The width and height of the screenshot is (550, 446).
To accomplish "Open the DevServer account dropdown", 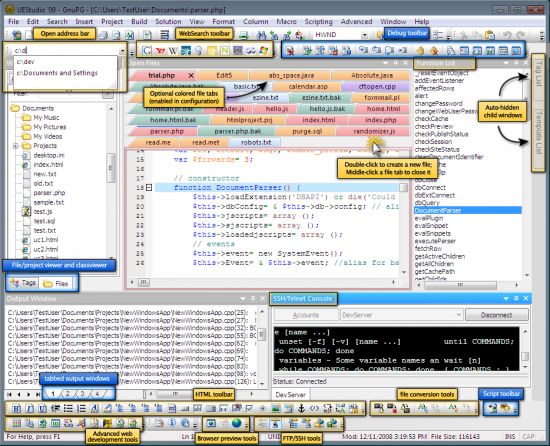I will (x=459, y=315).
